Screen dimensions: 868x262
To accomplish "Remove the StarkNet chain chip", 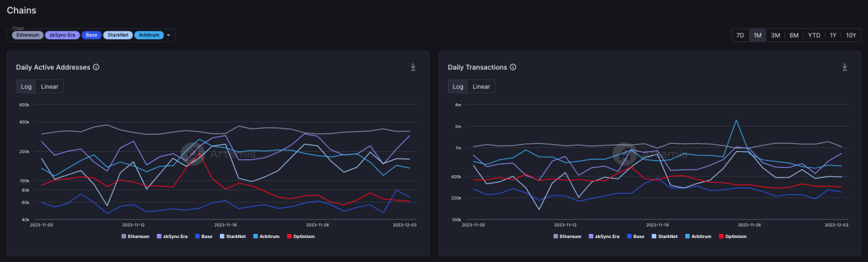I will [118, 35].
